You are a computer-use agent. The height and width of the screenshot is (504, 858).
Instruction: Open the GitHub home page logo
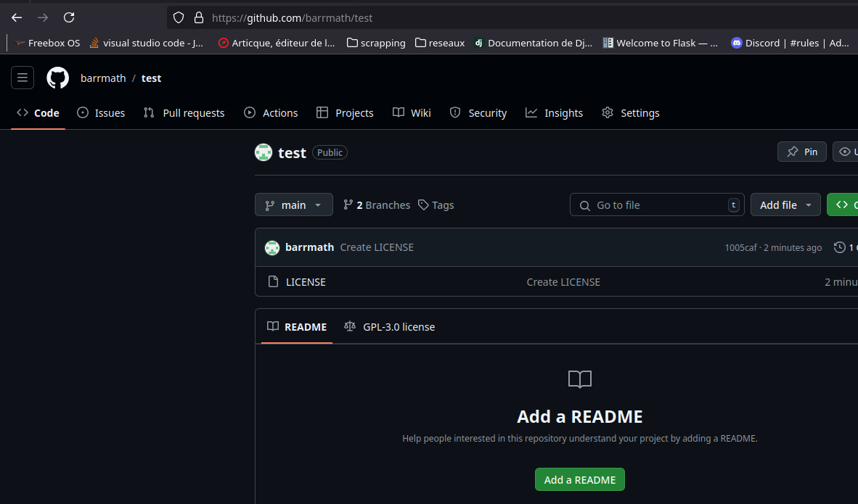click(x=57, y=78)
